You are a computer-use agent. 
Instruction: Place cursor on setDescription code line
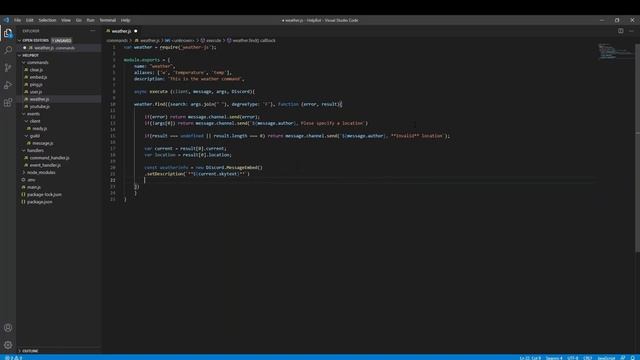tap(197, 174)
